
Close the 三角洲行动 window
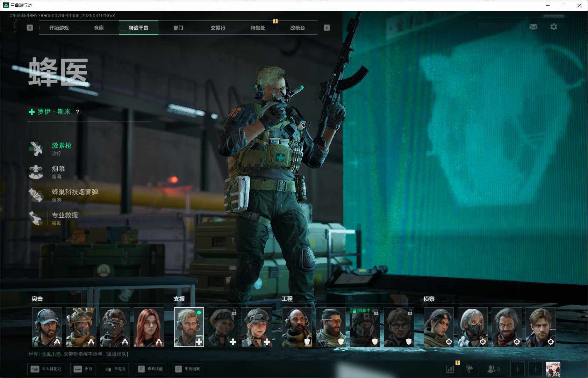pos(580,5)
